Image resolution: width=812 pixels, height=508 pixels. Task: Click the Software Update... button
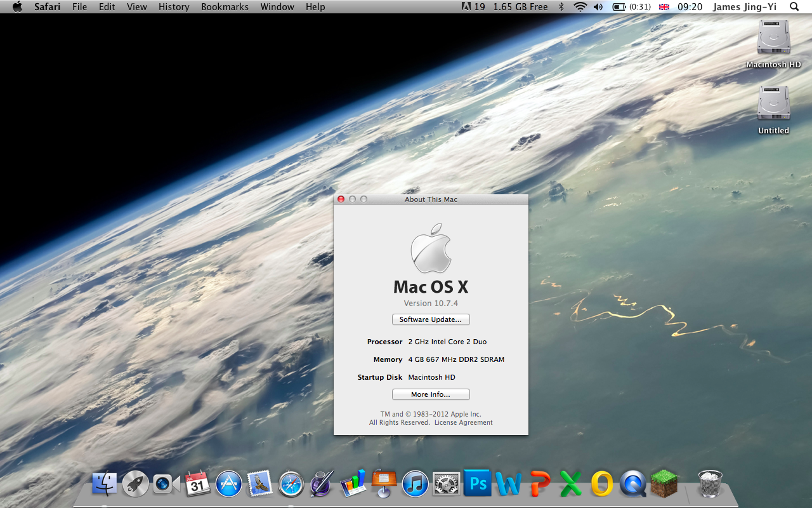pos(431,319)
